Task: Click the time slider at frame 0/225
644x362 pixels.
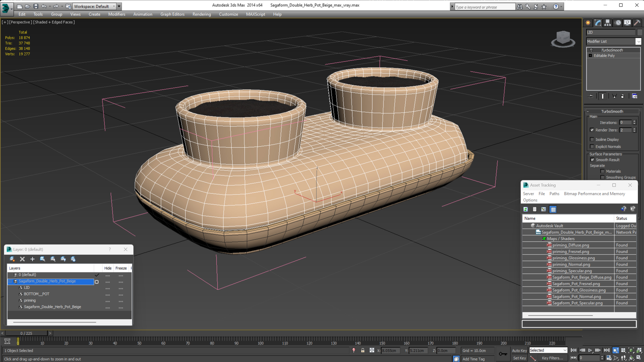Action: (26, 333)
